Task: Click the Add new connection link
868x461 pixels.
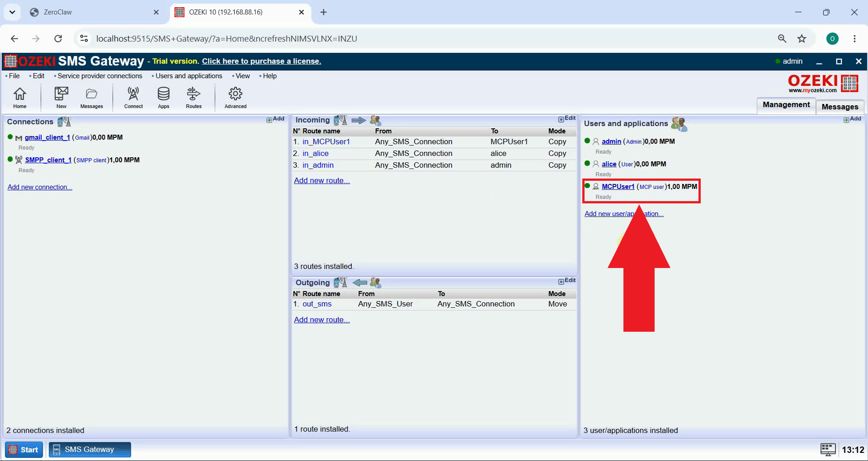Action: click(x=40, y=187)
